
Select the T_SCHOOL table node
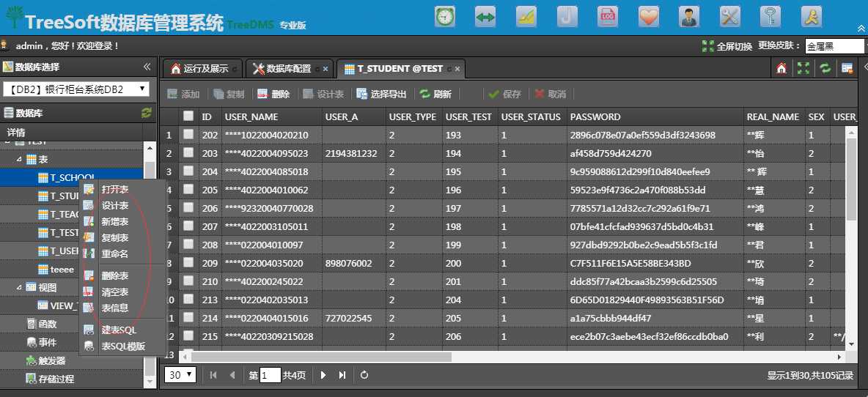(x=72, y=177)
